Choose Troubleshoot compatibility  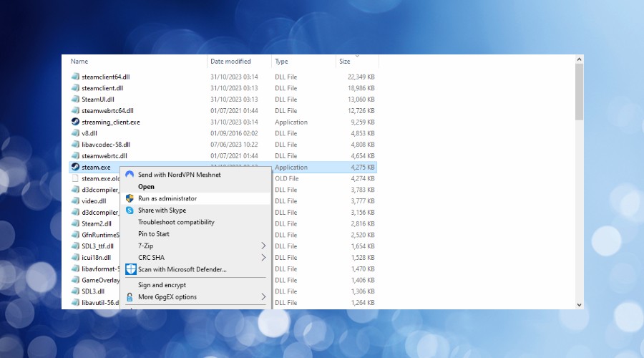coord(176,222)
